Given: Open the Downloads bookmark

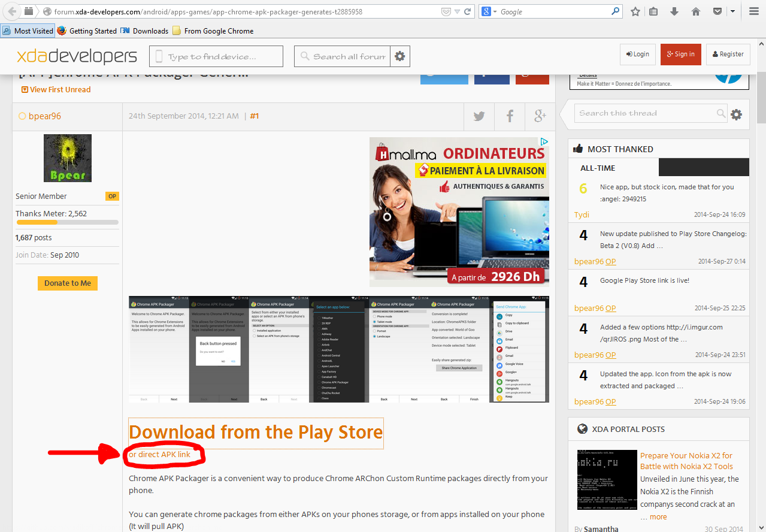Looking at the screenshot, I should click(144, 31).
